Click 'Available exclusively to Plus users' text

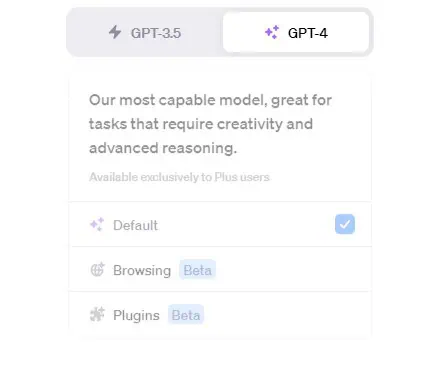pos(179,177)
